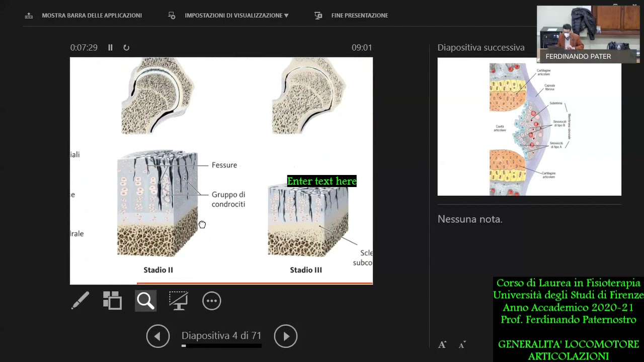The width and height of the screenshot is (644, 362).
Task: Click the next slide preview thumbnail
Action: (529, 127)
